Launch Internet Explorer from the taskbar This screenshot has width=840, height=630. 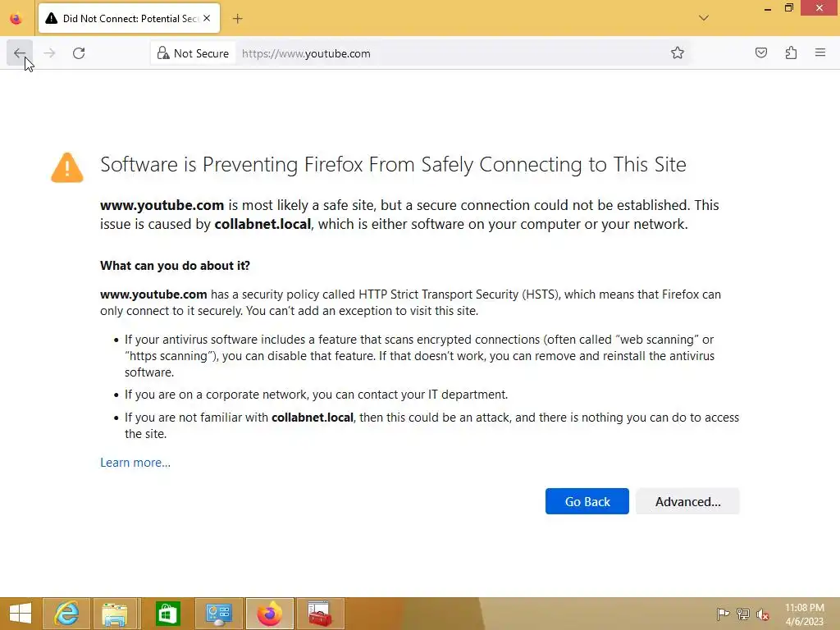coord(66,614)
